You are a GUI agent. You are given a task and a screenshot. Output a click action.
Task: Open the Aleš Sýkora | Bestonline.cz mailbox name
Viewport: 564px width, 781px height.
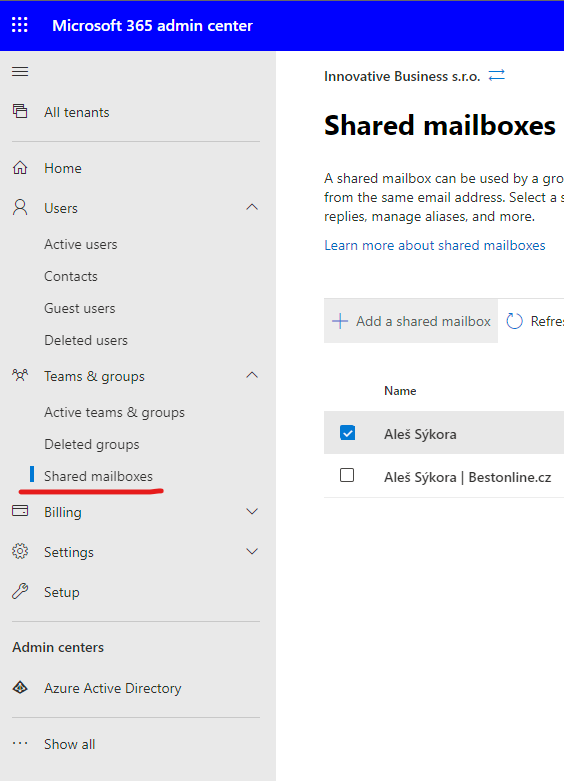pyautogui.click(x=467, y=477)
